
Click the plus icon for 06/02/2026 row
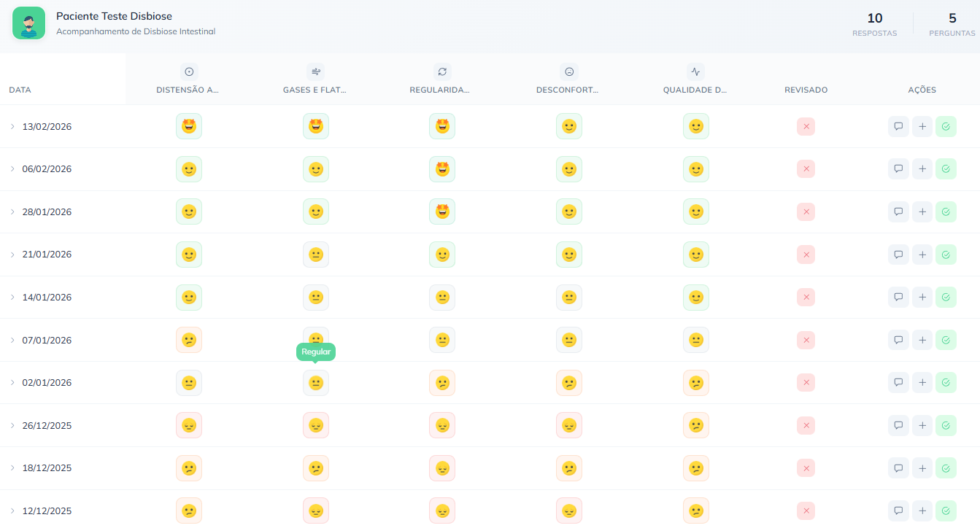point(922,169)
